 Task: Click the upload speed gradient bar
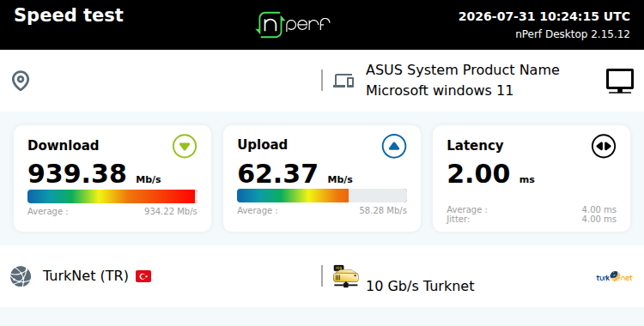pyautogui.click(x=322, y=196)
